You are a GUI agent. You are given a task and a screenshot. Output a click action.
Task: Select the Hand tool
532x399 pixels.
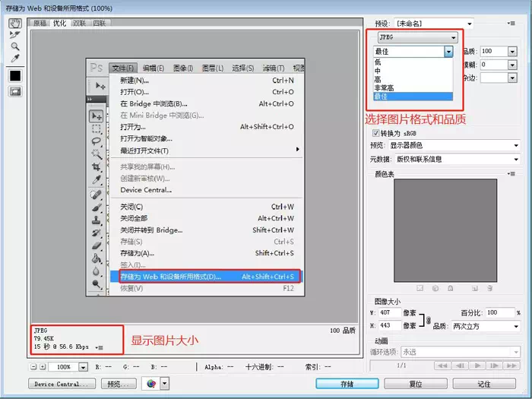pos(14,23)
